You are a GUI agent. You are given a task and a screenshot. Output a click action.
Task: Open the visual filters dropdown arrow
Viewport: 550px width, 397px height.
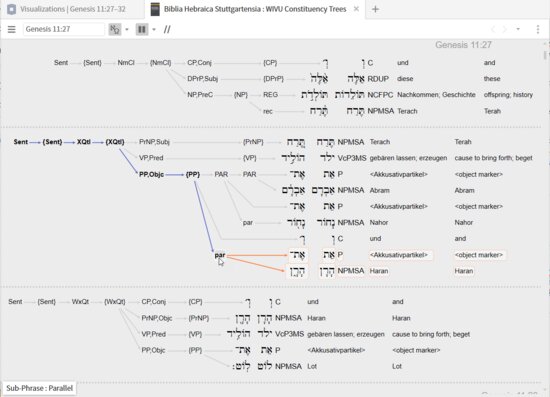click(x=127, y=29)
